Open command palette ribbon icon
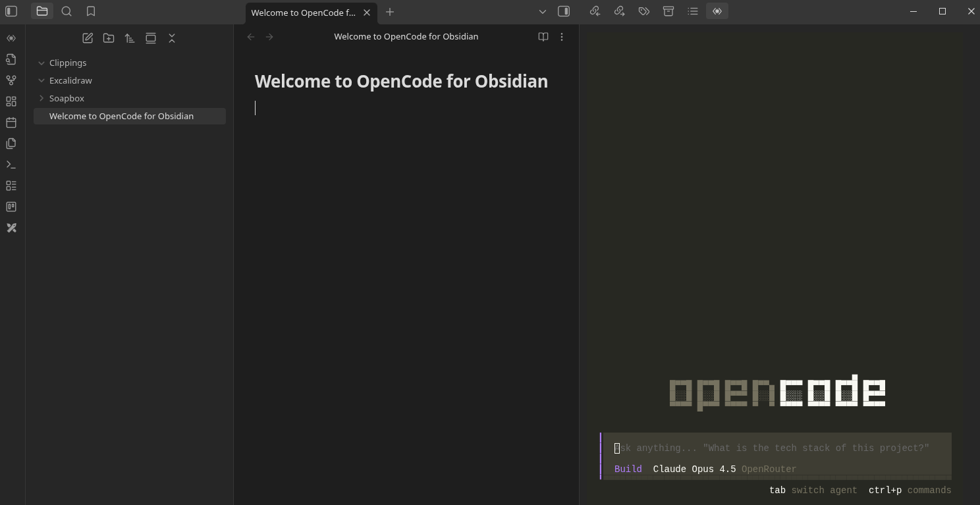Image resolution: width=980 pixels, height=505 pixels. [x=11, y=165]
